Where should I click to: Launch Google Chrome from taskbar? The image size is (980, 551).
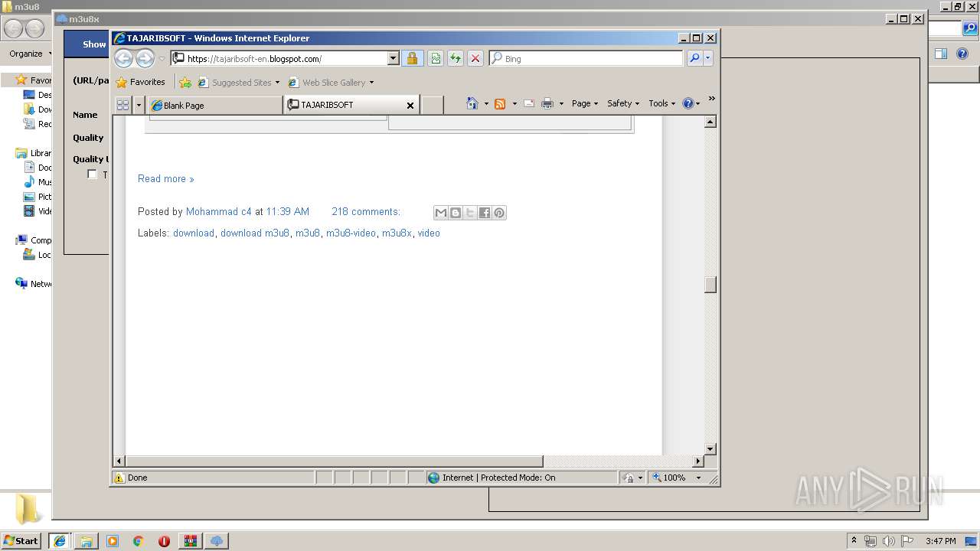139,540
